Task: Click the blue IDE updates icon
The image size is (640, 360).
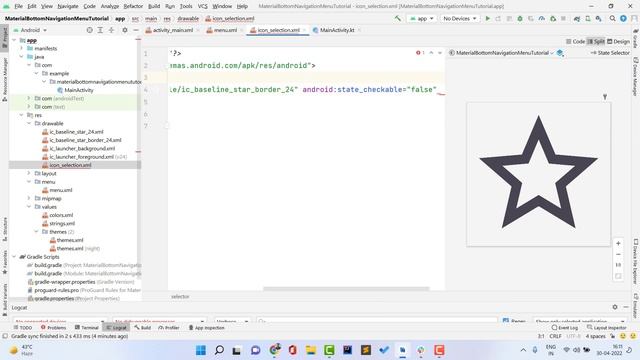Action: pyautogui.click(x=623, y=18)
